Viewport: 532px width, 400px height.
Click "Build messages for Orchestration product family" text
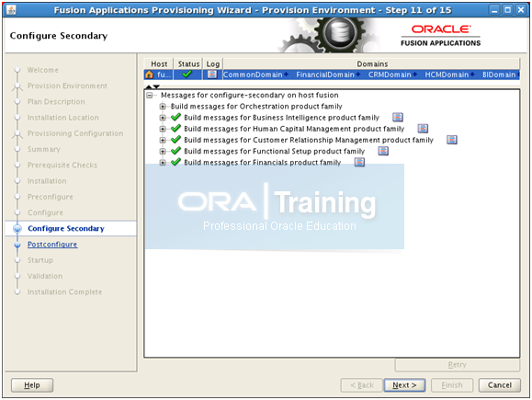pyautogui.click(x=256, y=107)
